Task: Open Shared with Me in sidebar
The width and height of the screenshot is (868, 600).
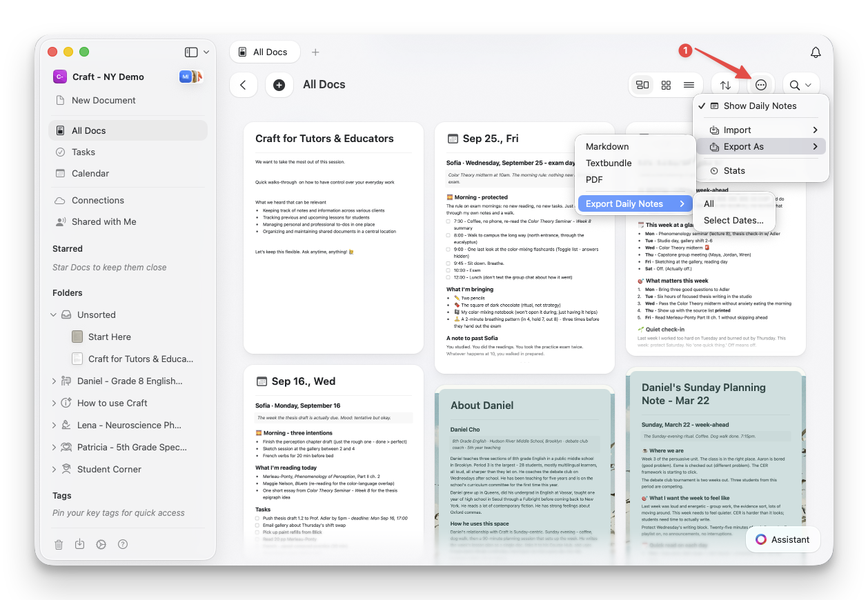Action: tap(128, 221)
